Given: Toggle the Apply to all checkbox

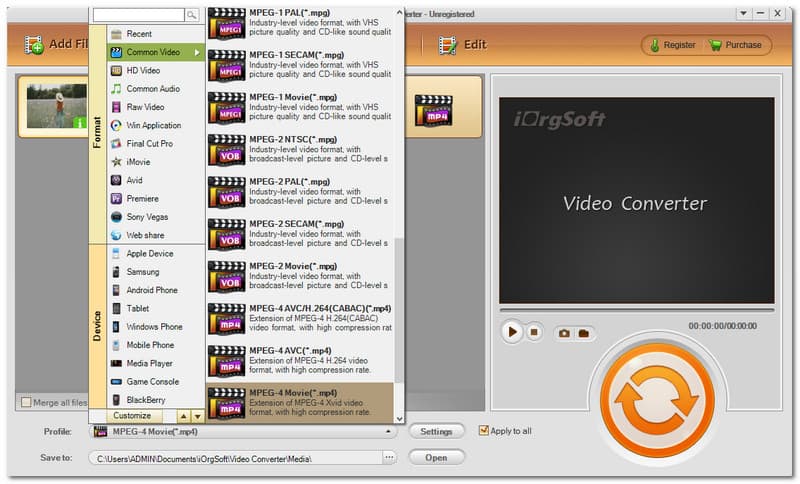Looking at the screenshot, I should click(x=484, y=430).
